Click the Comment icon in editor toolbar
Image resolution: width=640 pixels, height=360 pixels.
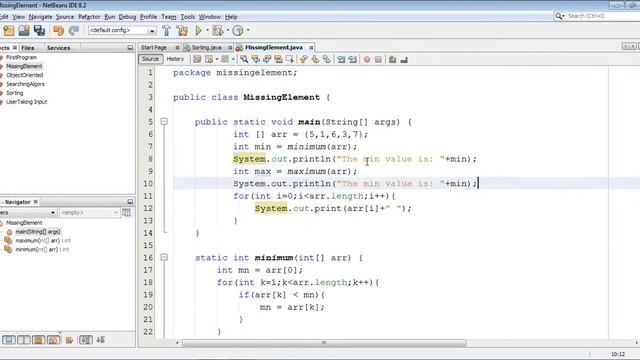(x=392, y=60)
